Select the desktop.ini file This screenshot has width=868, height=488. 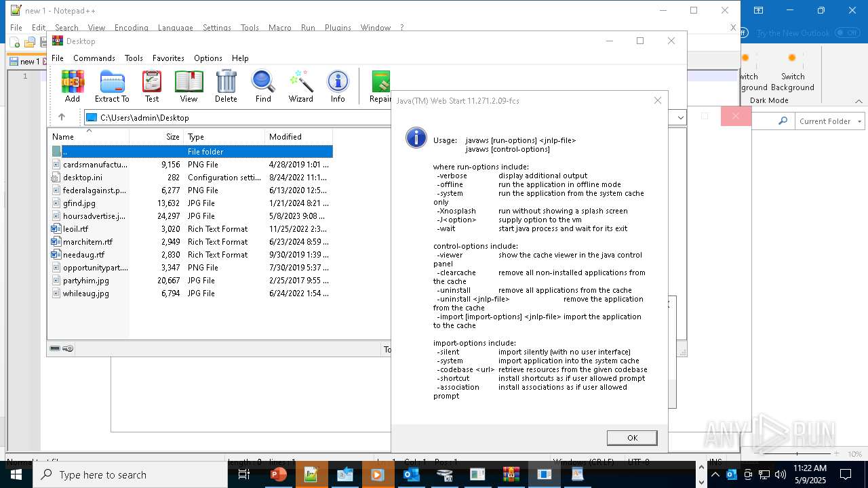pos(192,178)
